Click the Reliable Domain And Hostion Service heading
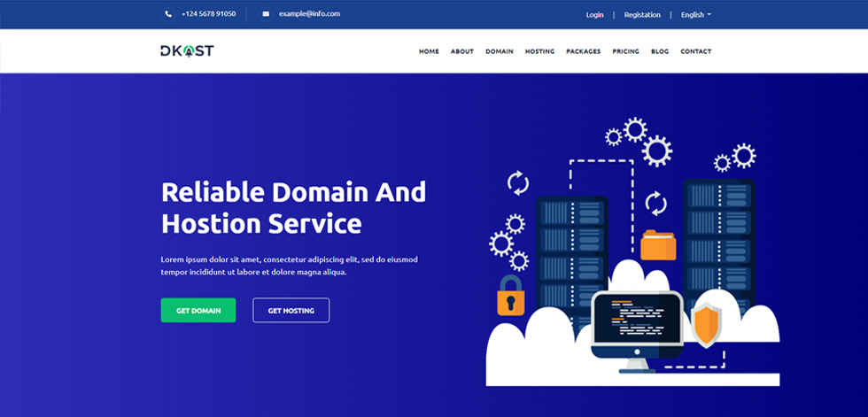The width and height of the screenshot is (868, 417). point(293,208)
